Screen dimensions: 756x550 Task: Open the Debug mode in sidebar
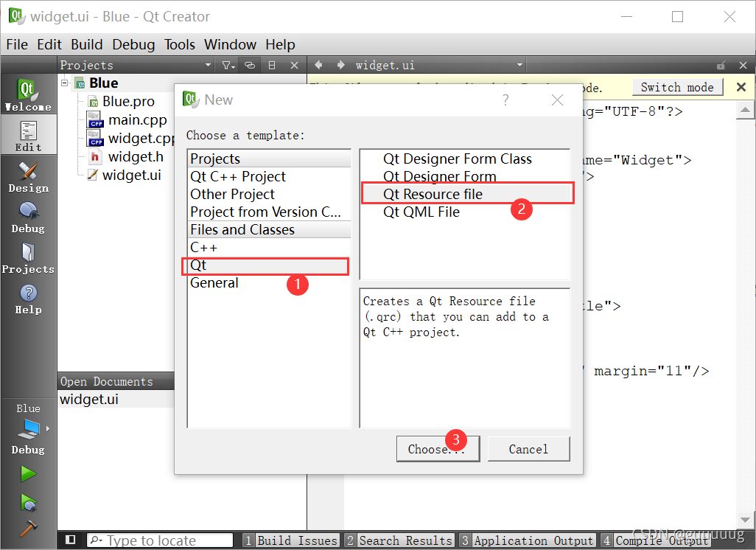29,217
